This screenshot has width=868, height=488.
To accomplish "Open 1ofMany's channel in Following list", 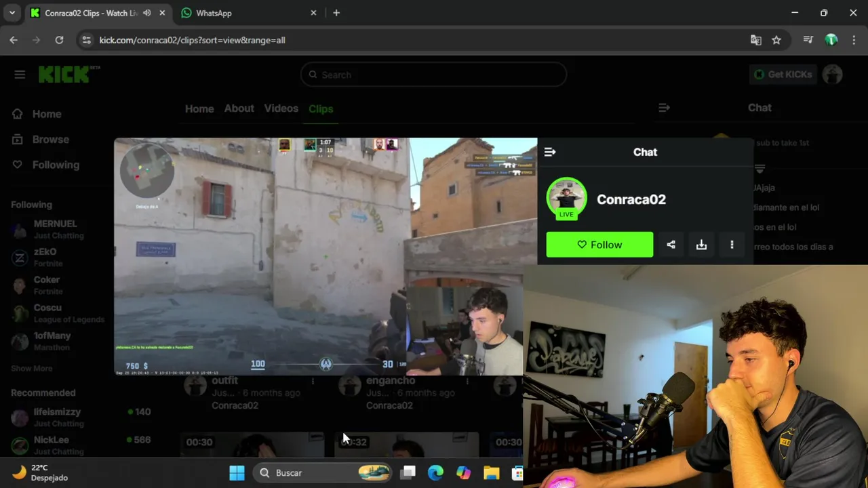I will coord(58,340).
